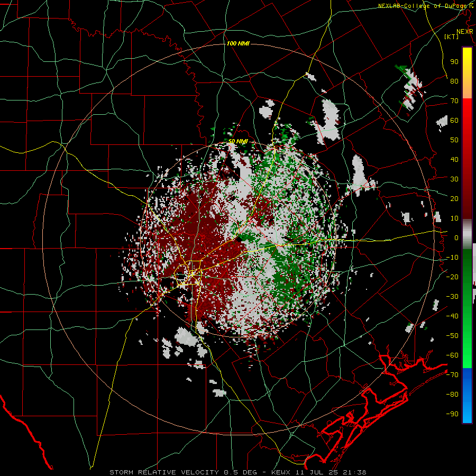This screenshot has width=476, height=476.
Task: Click the -40 value on the colorbar
Action: 452,316
